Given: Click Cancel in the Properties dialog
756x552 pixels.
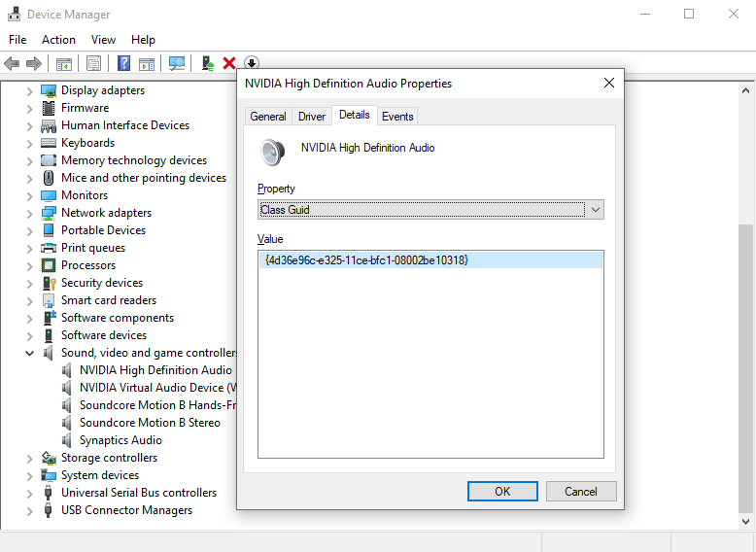Looking at the screenshot, I should (581, 491).
